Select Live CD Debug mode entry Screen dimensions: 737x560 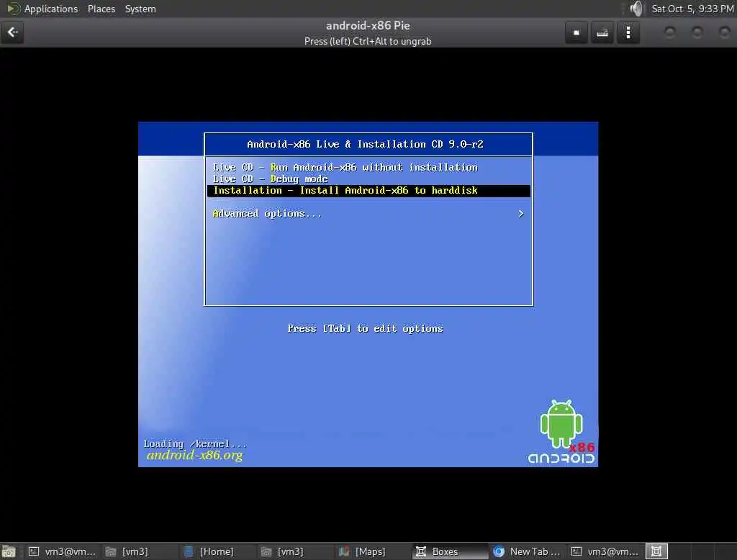[368, 179]
